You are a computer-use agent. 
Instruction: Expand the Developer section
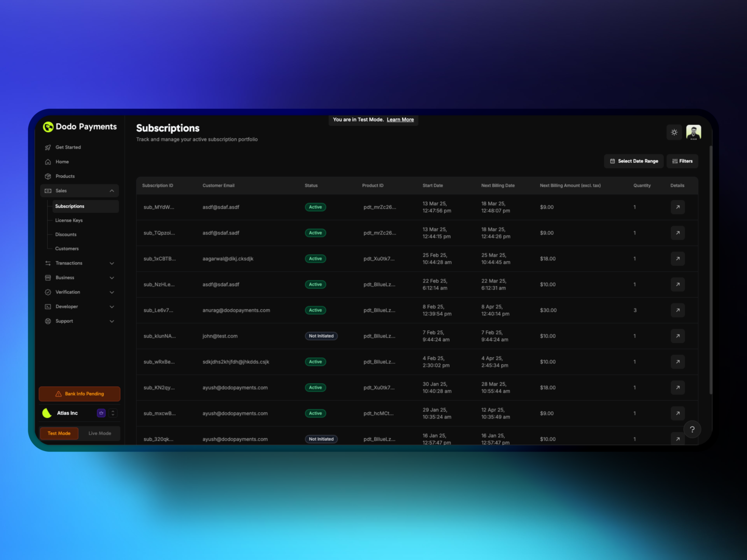tap(79, 307)
